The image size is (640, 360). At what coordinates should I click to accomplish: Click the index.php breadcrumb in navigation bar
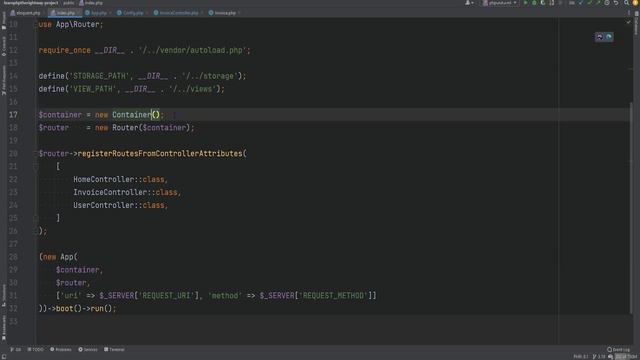pos(91,3)
